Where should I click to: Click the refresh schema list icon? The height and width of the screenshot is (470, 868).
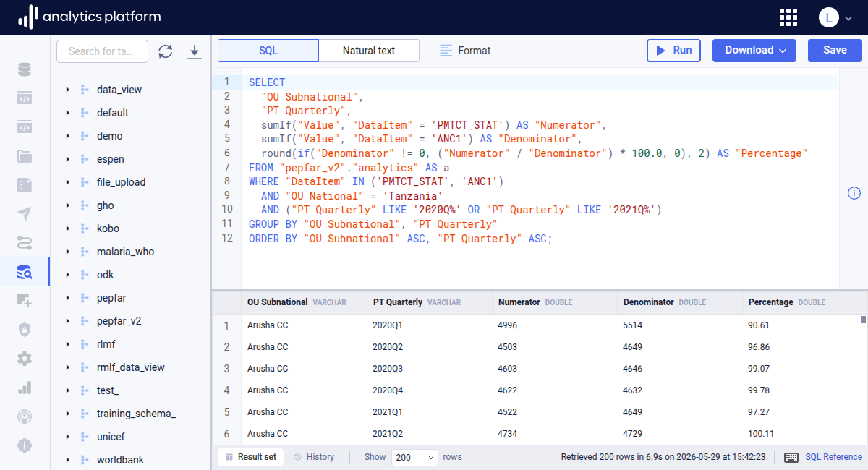click(x=166, y=51)
